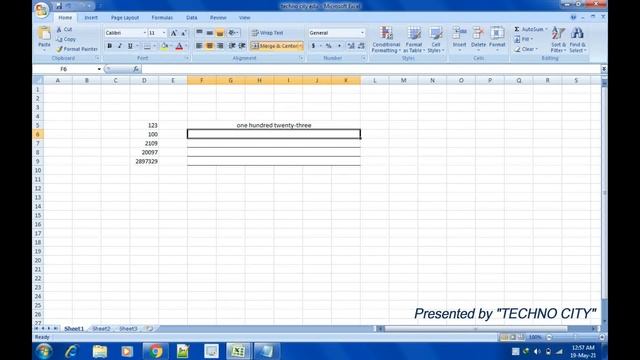Image resolution: width=640 pixels, height=360 pixels.
Task: Toggle Bold formatting
Action: point(109,46)
